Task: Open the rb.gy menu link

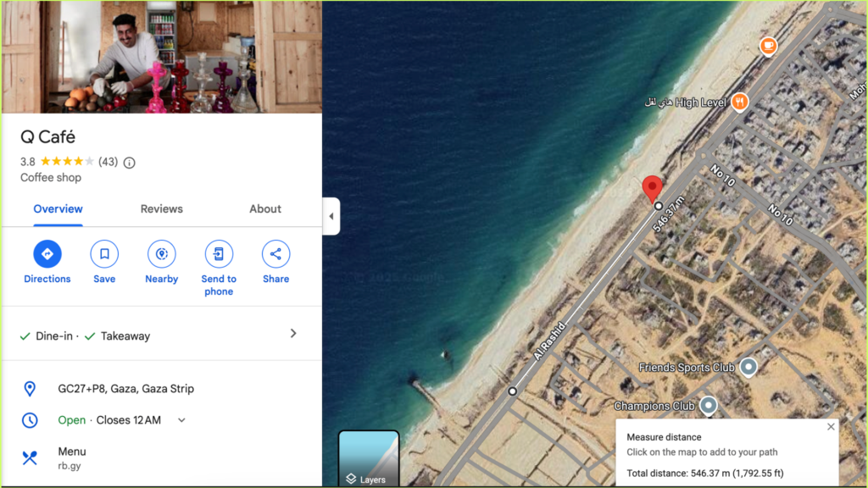Action: tap(70, 466)
